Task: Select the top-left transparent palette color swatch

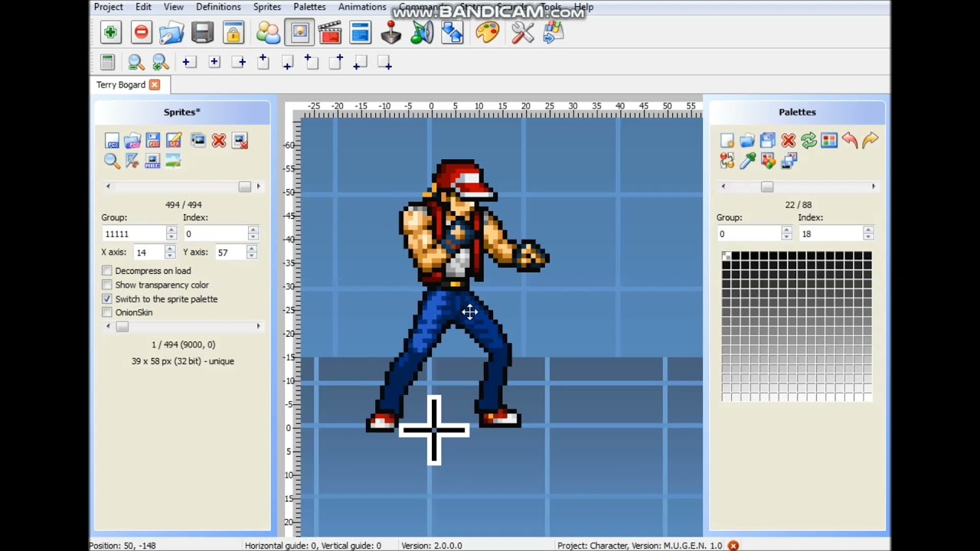Action: pyautogui.click(x=726, y=256)
